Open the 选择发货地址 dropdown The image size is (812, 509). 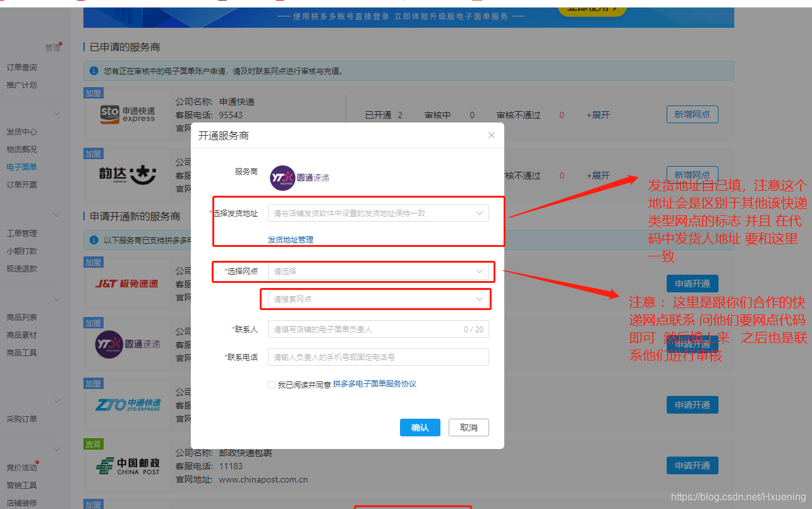point(378,213)
